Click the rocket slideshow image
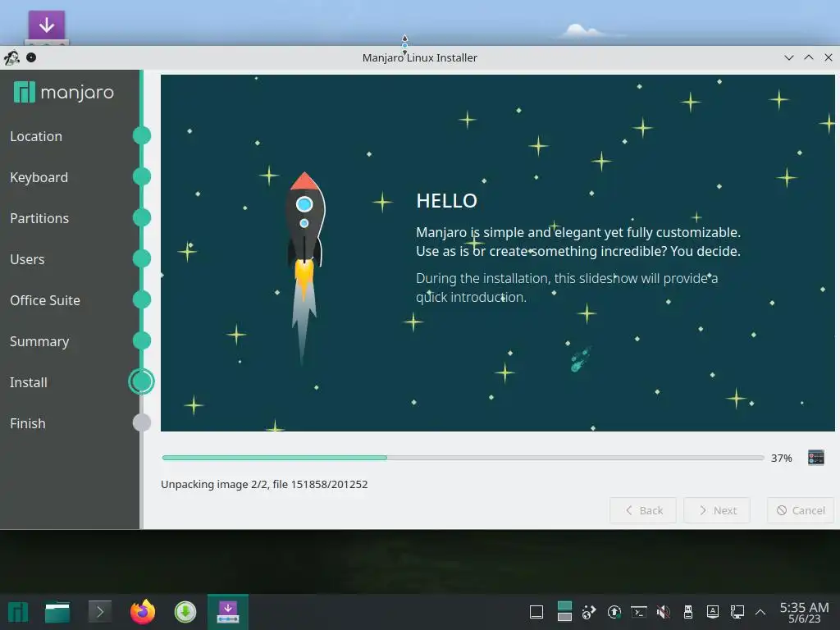The height and width of the screenshot is (630, 840). pyautogui.click(x=304, y=268)
